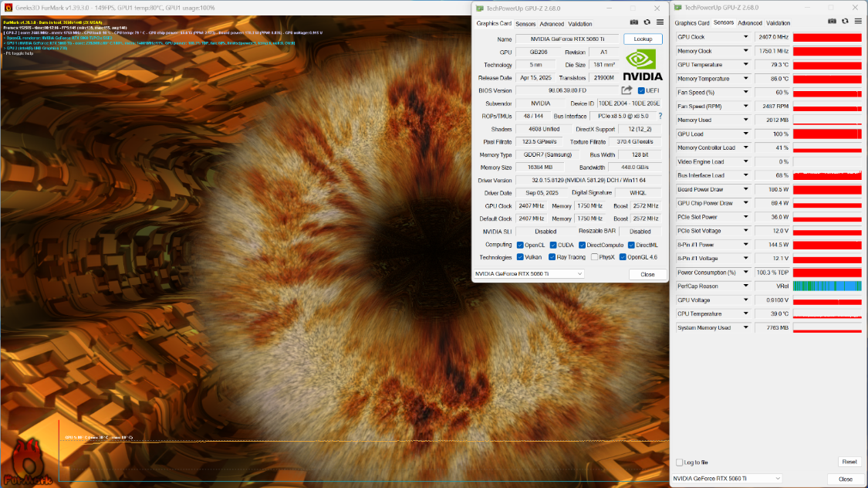Click the FurMark title bar app icon

8,8
